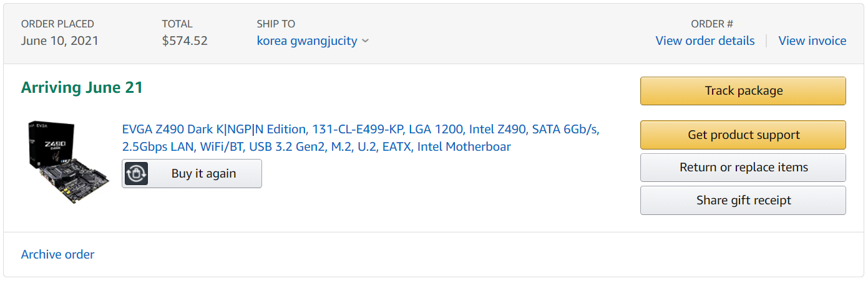
Task: Follow the View invoice link
Action: coord(812,41)
